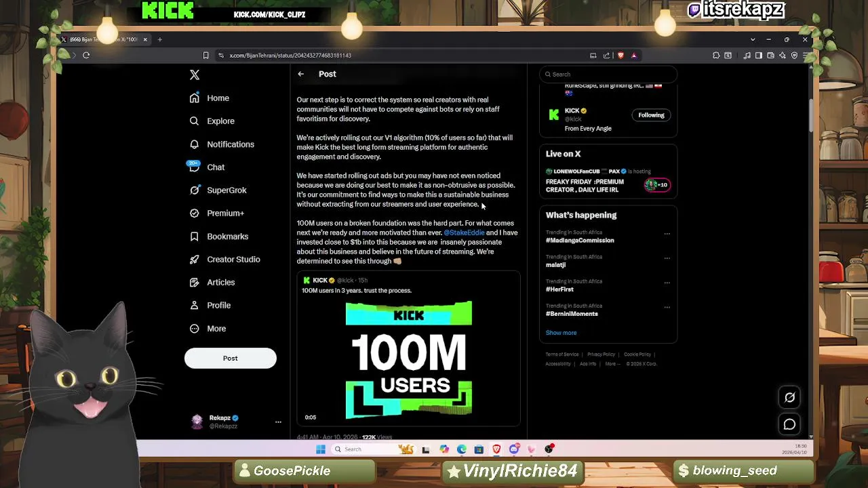Image resolution: width=868 pixels, height=488 pixels.
Task: Click the Brave Shields lion icon
Action: click(620, 56)
